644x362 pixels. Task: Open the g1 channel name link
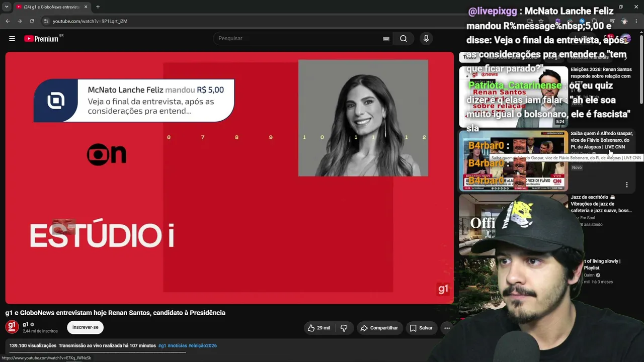pyautogui.click(x=26, y=324)
